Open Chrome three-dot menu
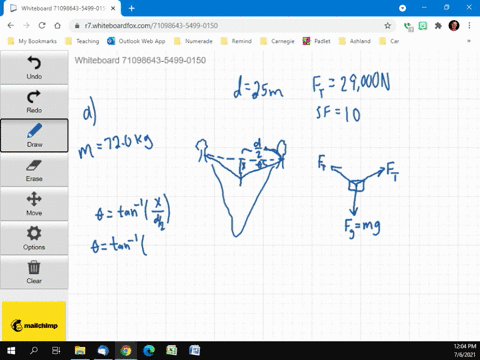Image resolution: width=480 pixels, height=360 pixels. pos(469,26)
